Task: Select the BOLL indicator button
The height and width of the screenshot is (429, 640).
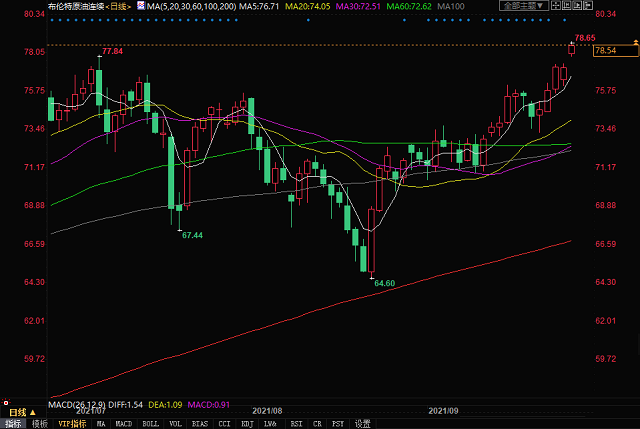Action: click(x=149, y=423)
